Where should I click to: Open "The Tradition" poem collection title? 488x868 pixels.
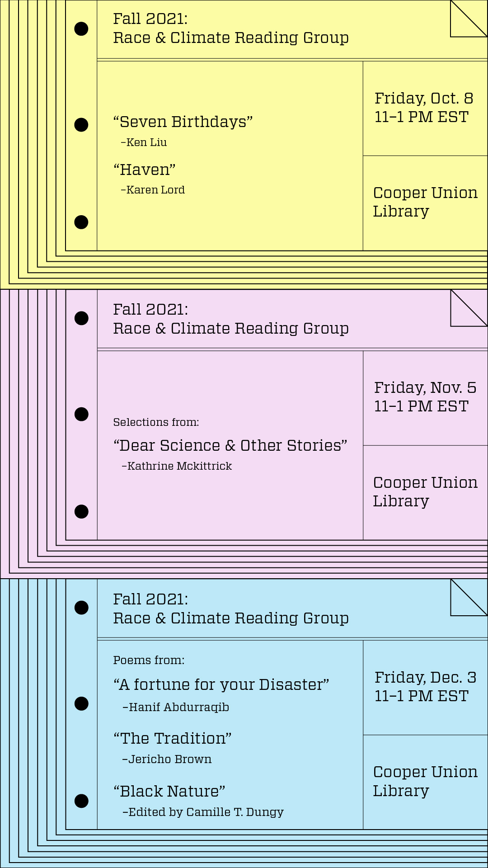[x=172, y=739]
